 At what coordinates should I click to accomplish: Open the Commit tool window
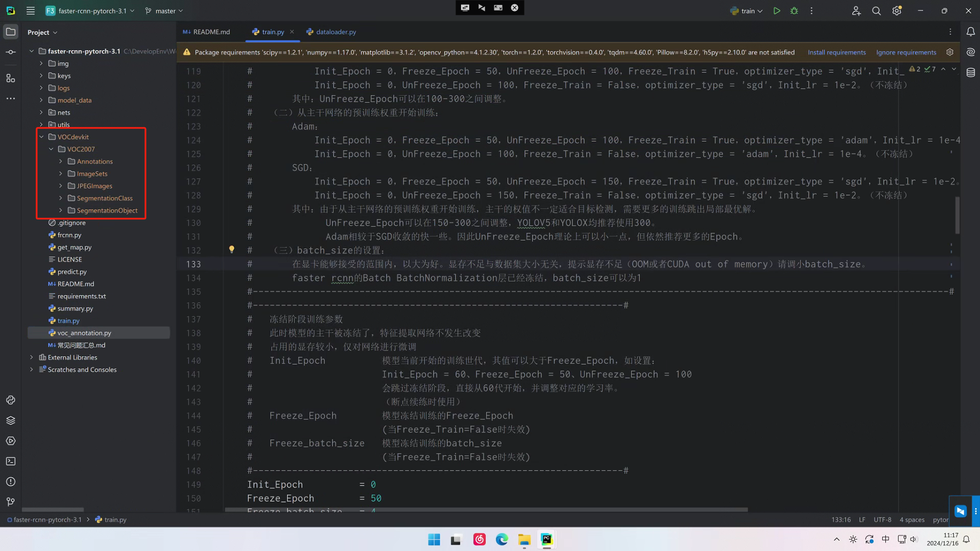[x=10, y=52]
